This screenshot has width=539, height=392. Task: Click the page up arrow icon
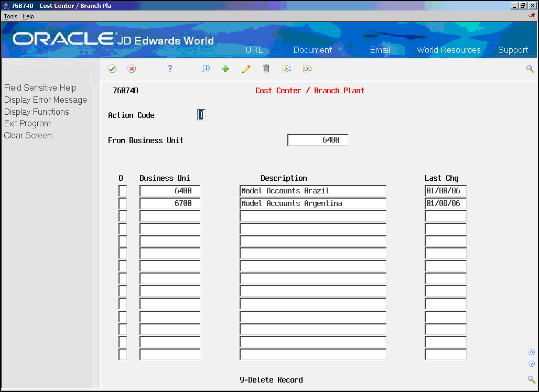coord(532,352)
